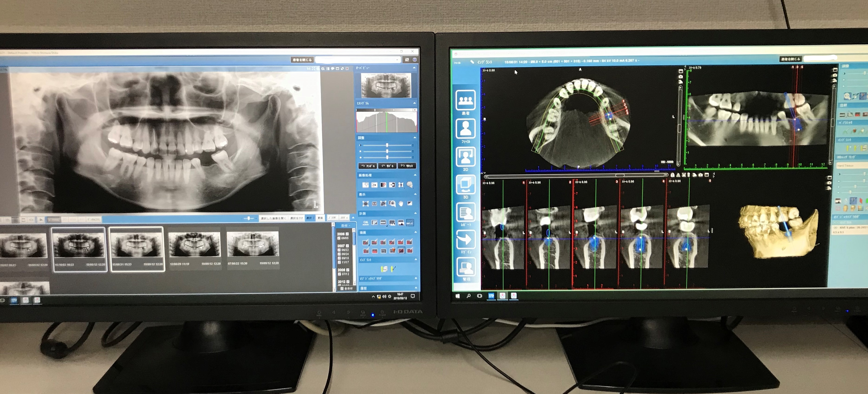Collapse the 画像処理 section

pyautogui.click(x=415, y=175)
